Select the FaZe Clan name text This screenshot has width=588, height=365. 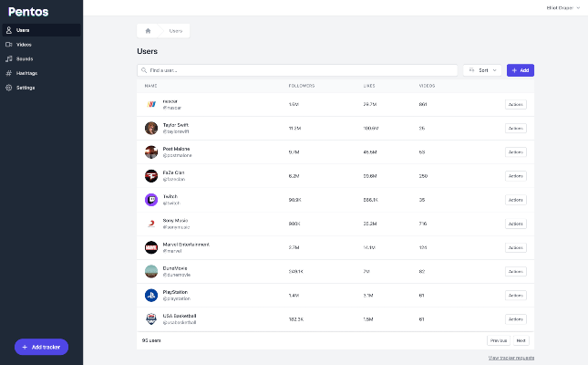click(173, 172)
